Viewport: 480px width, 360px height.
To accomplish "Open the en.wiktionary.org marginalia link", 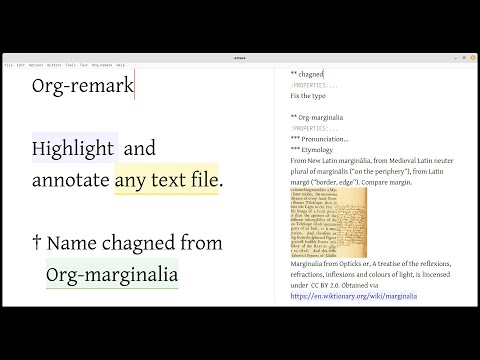I will 354,296.
